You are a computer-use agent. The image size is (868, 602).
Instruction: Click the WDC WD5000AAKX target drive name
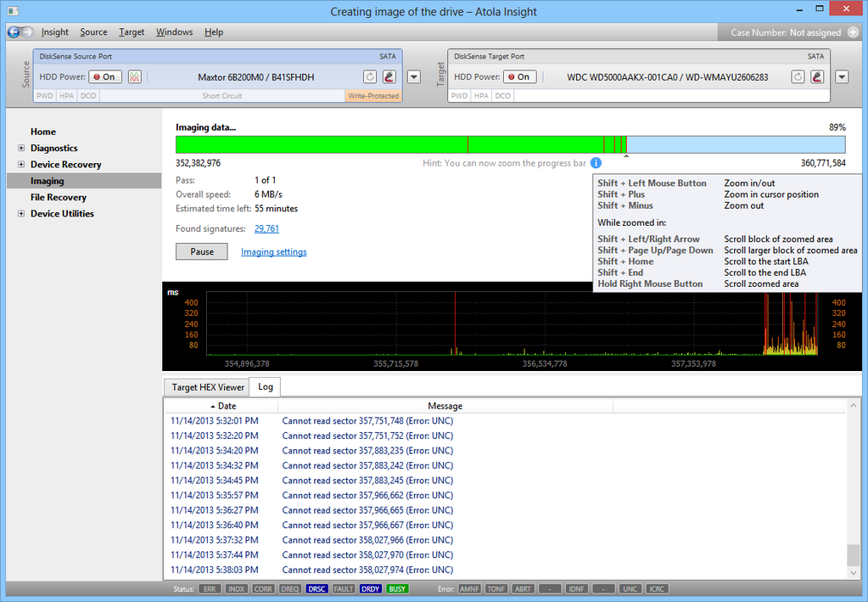pos(668,77)
